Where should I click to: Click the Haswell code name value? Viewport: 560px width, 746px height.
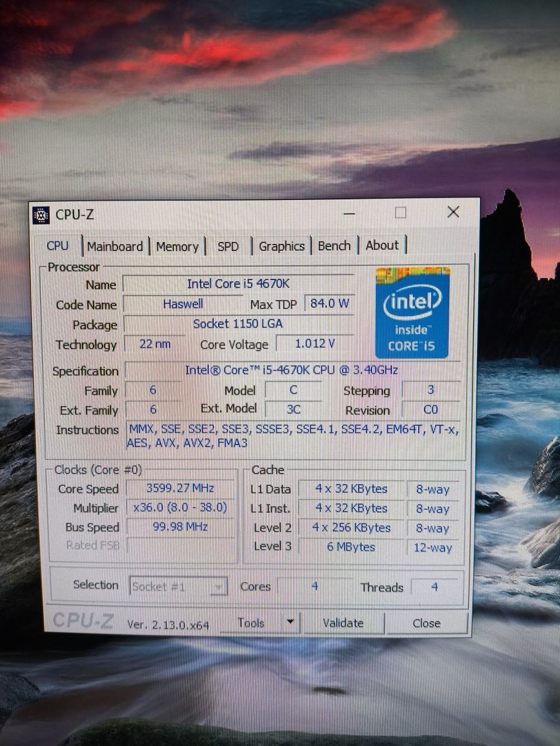183,304
